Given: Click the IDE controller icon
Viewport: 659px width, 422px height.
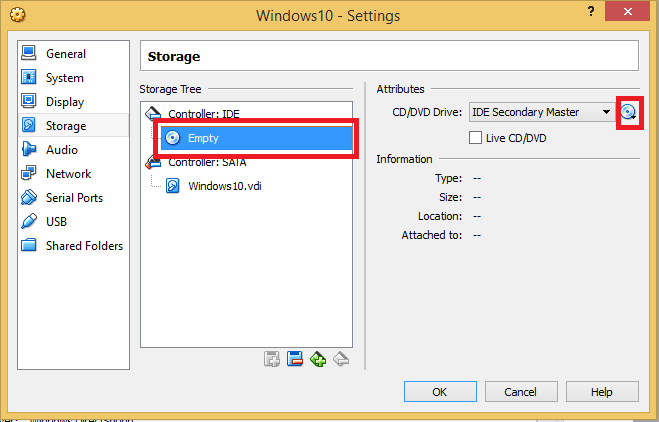Looking at the screenshot, I should coord(153,113).
